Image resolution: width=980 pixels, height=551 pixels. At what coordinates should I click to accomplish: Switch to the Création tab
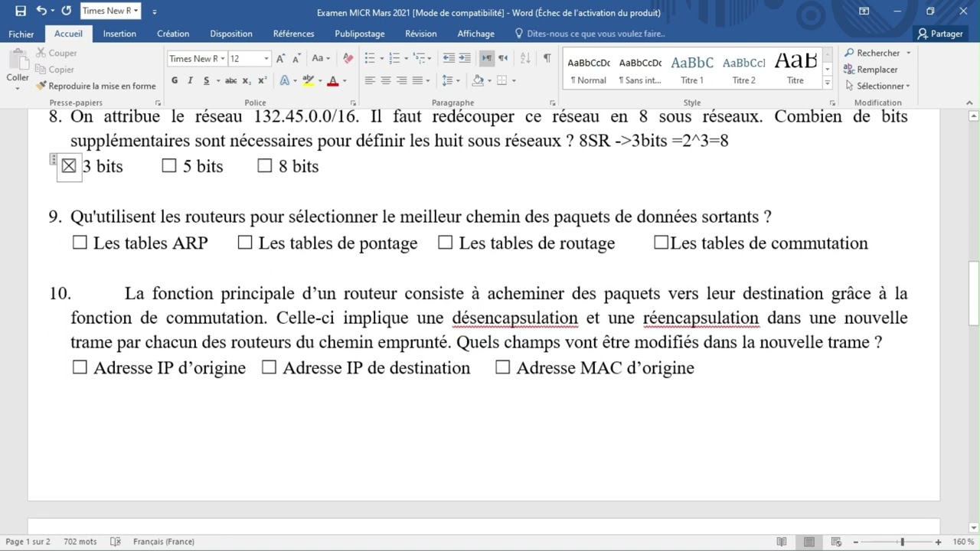[x=173, y=34]
